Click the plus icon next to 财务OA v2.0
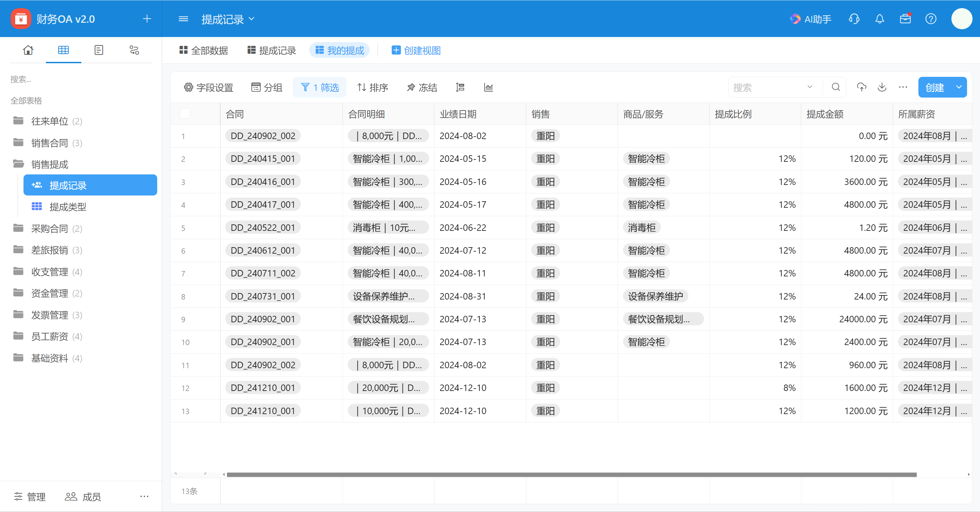Image resolution: width=980 pixels, height=512 pixels. pyautogui.click(x=147, y=19)
